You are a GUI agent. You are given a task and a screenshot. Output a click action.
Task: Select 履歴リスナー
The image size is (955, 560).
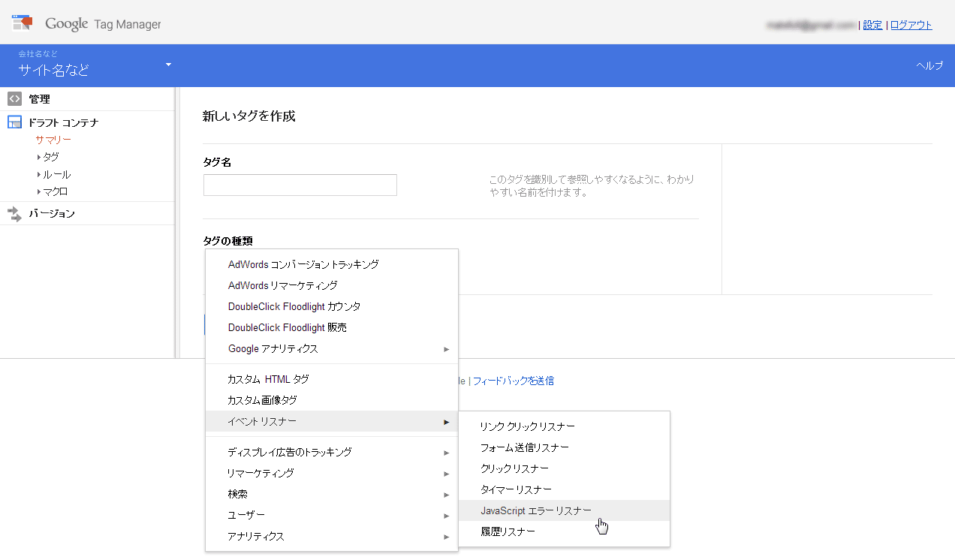564,531
